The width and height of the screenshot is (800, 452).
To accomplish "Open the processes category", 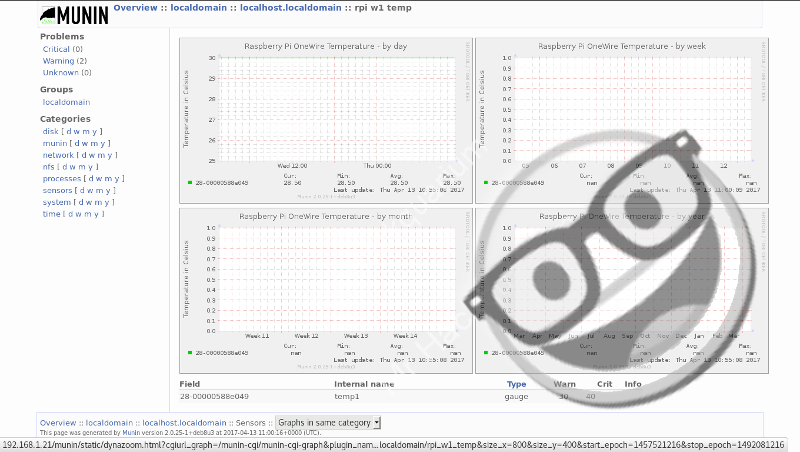I will pyautogui.click(x=62, y=178).
